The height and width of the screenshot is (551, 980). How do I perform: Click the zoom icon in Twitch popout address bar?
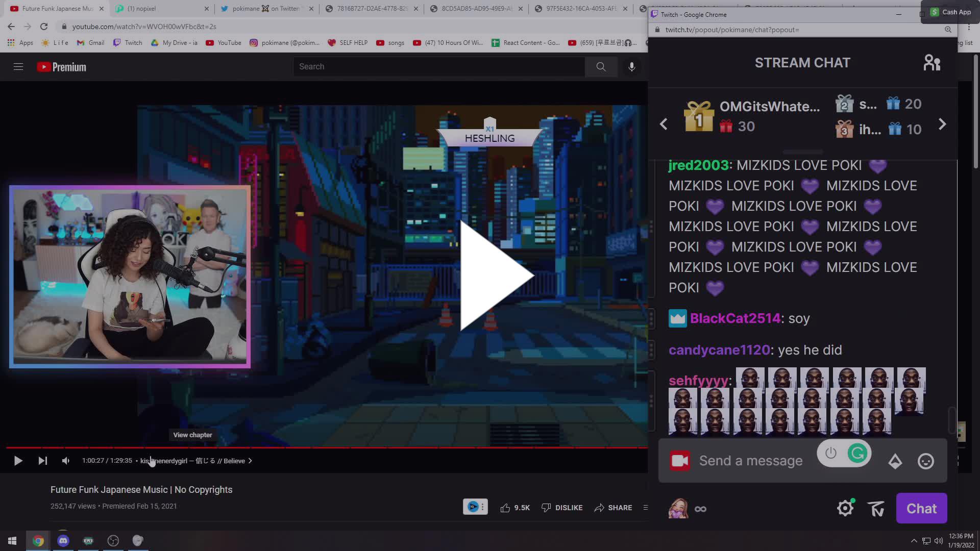(x=948, y=30)
